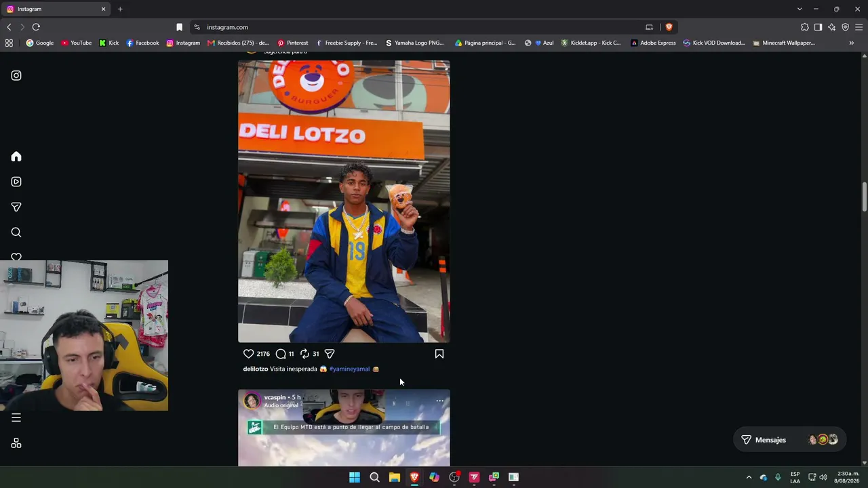
Task: Open the Brave Shields icon
Action: coord(669,27)
